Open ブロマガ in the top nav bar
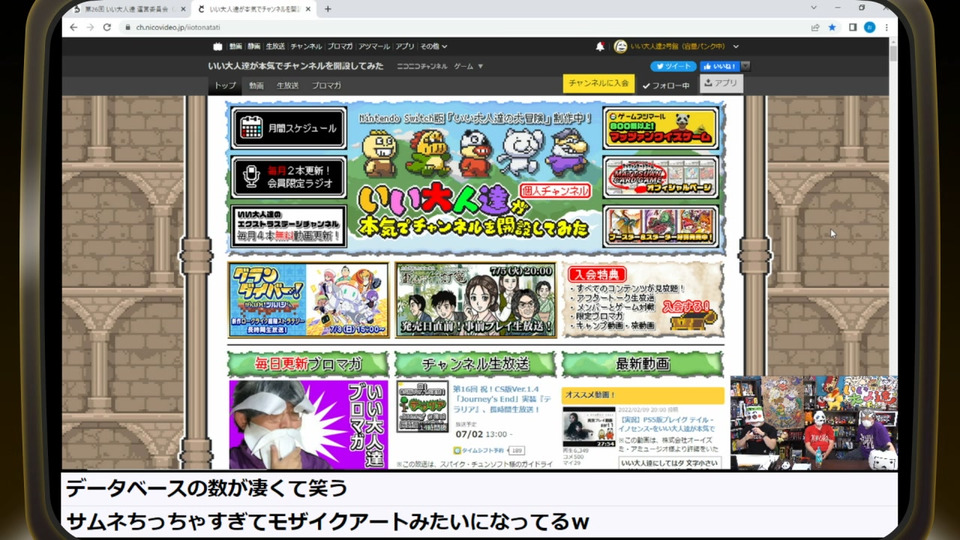This screenshot has width=960, height=540. [x=340, y=47]
